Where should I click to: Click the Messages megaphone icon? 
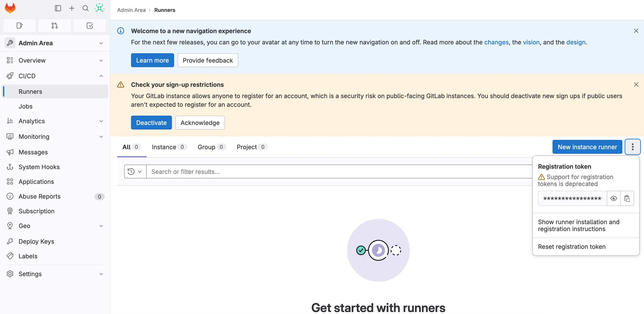click(10, 152)
